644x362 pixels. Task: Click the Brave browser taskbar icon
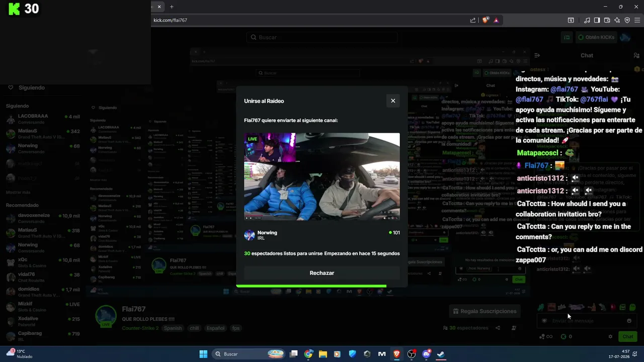pyautogui.click(x=396, y=354)
